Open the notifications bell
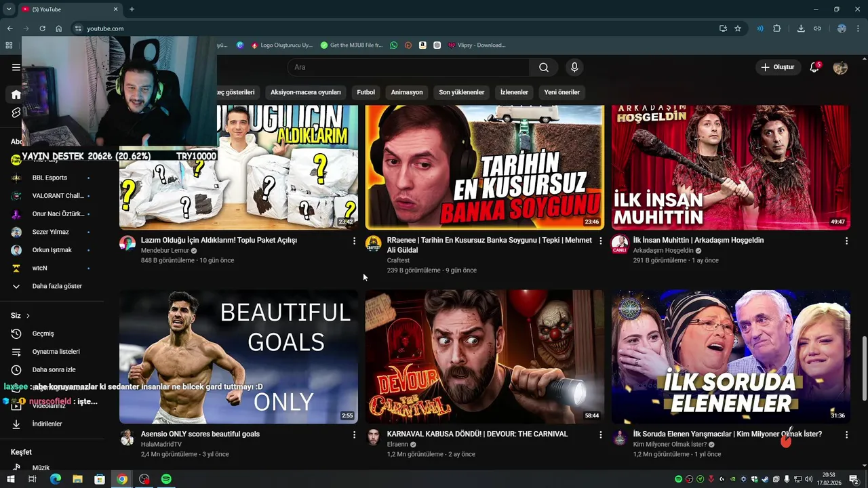Viewport: 868px width, 488px height. click(x=814, y=67)
